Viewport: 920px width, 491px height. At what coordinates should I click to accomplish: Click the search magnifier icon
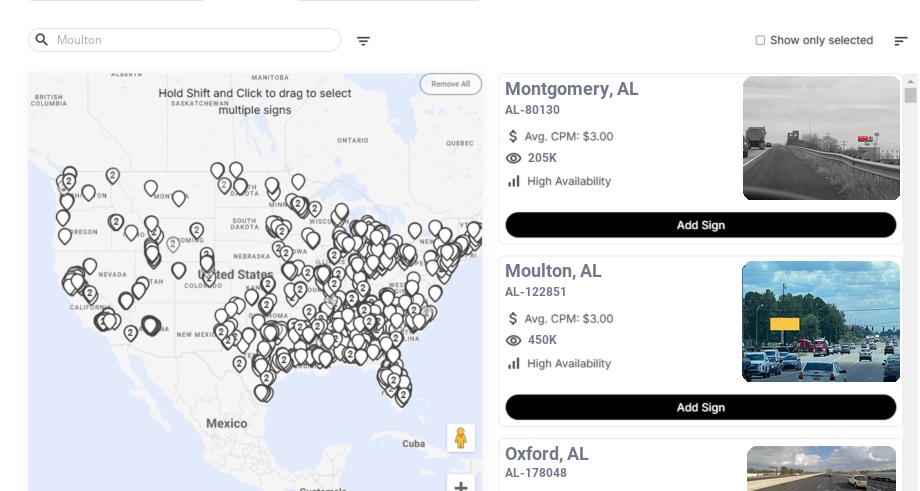(x=42, y=40)
